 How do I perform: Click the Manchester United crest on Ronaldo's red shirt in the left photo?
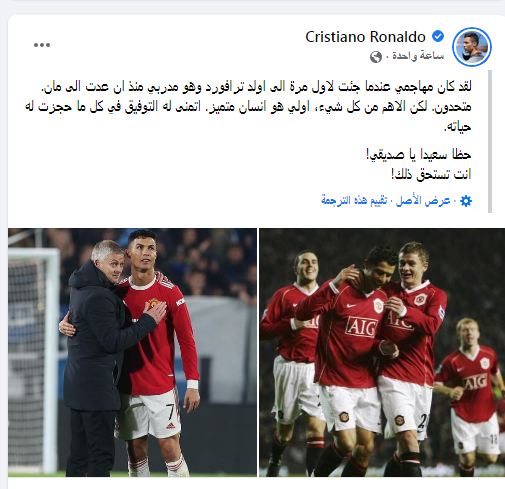click(x=151, y=304)
